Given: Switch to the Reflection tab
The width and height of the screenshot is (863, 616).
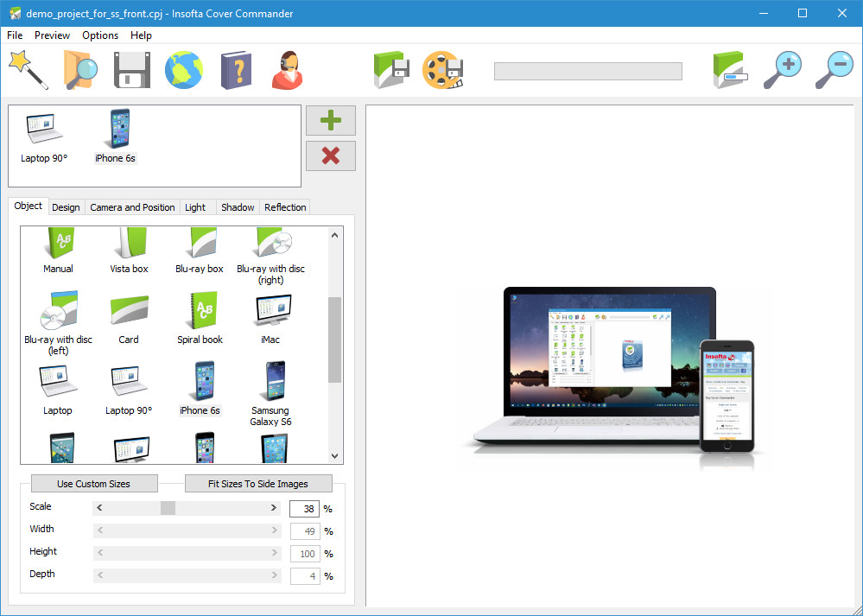Looking at the screenshot, I should [285, 207].
